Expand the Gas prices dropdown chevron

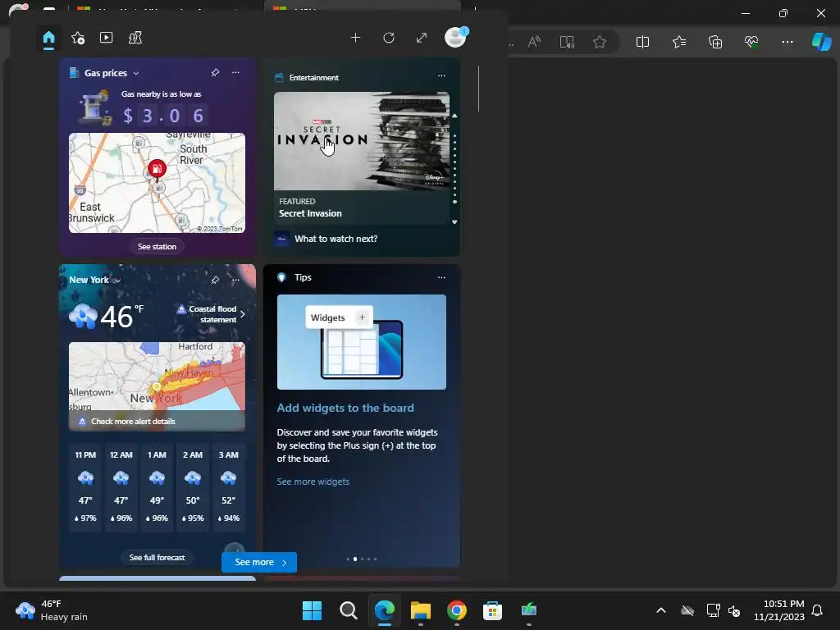[136, 73]
